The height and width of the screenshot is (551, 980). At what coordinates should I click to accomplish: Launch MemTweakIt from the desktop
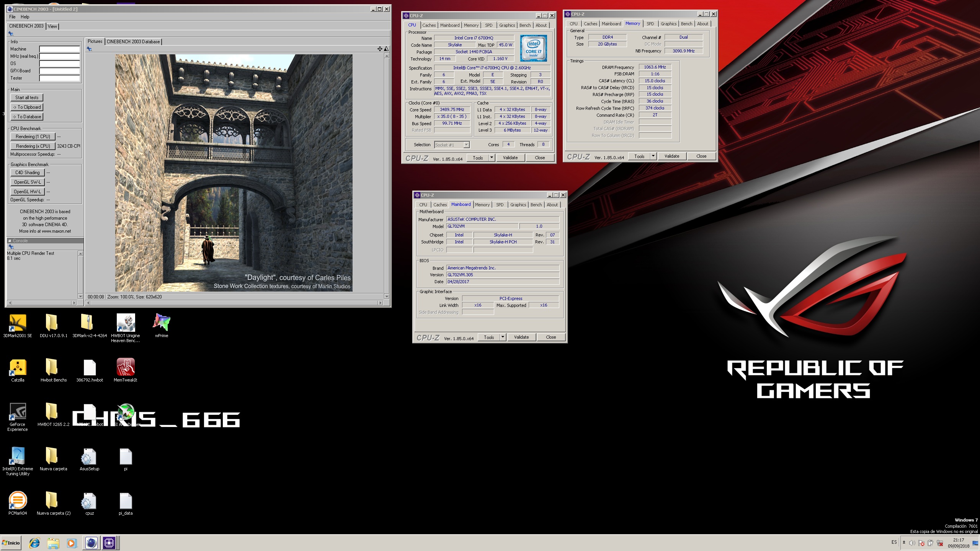(x=125, y=370)
